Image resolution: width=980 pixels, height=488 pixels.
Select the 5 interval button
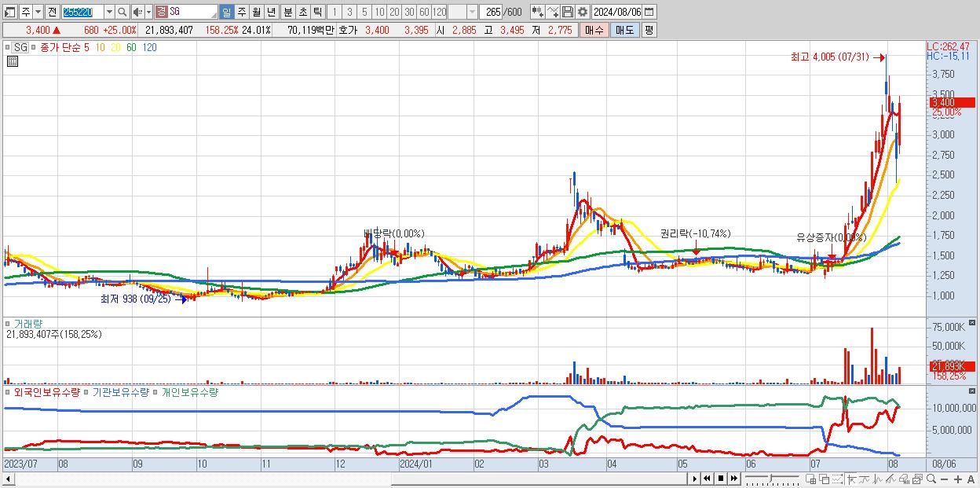364,12
